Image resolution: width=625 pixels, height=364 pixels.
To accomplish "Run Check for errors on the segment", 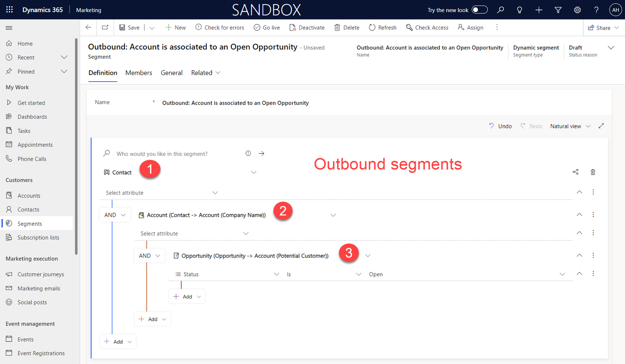I will (x=220, y=27).
